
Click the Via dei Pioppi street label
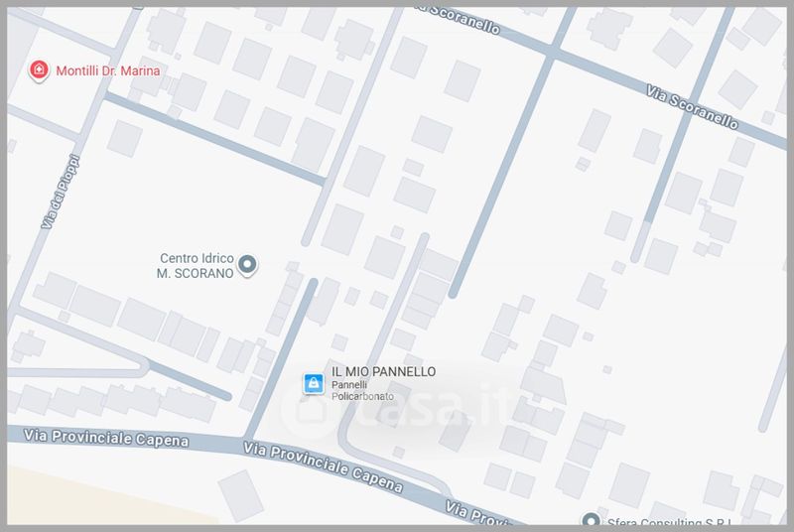[x=61, y=192]
